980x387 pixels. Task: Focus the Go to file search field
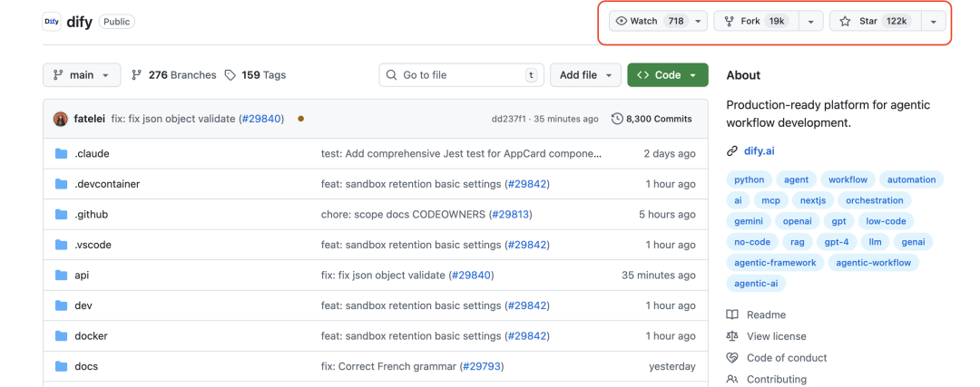click(461, 75)
